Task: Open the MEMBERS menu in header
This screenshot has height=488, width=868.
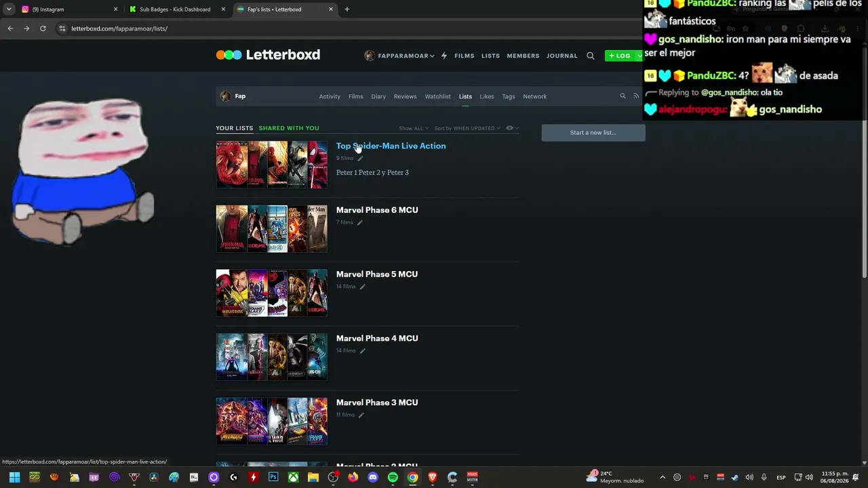Action: 523,56
